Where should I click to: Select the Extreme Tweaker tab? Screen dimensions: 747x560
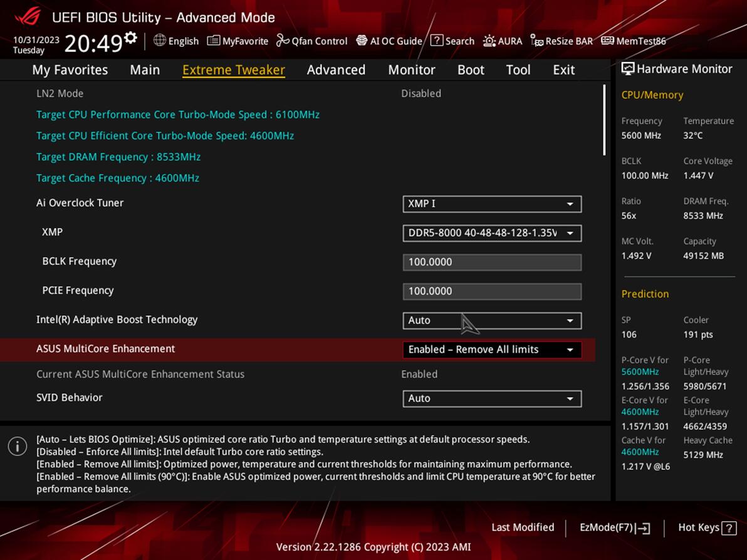pos(233,70)
